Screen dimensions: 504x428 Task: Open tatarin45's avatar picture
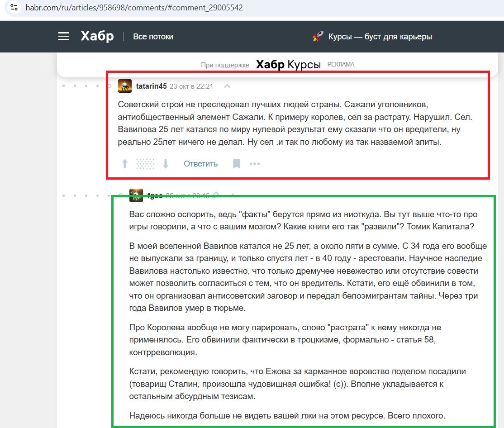[125, 86]
